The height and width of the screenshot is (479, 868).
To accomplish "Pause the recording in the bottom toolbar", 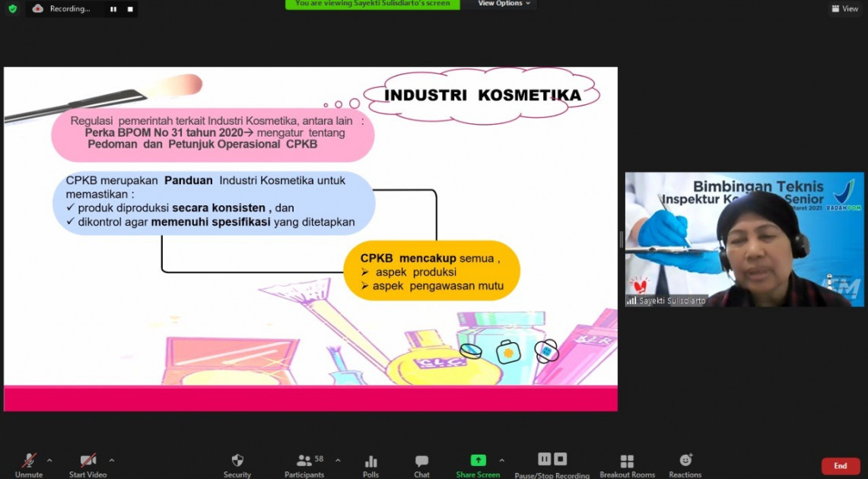I will tap(544, 459).
